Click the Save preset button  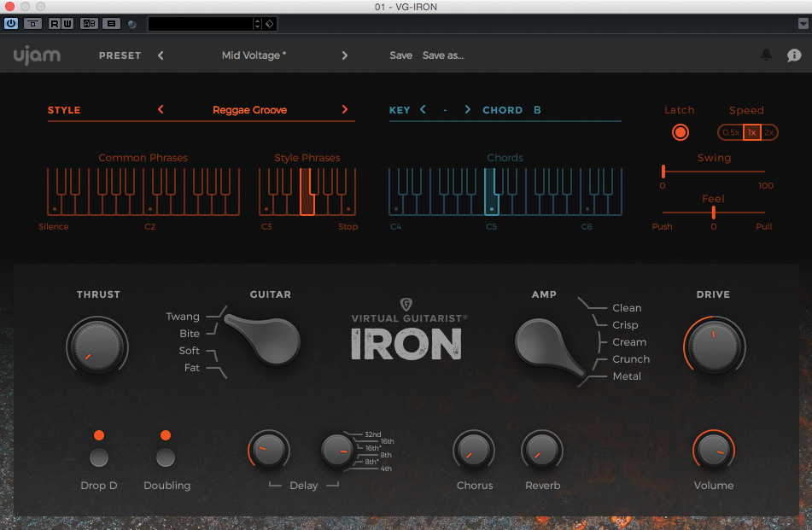point(400,55)
